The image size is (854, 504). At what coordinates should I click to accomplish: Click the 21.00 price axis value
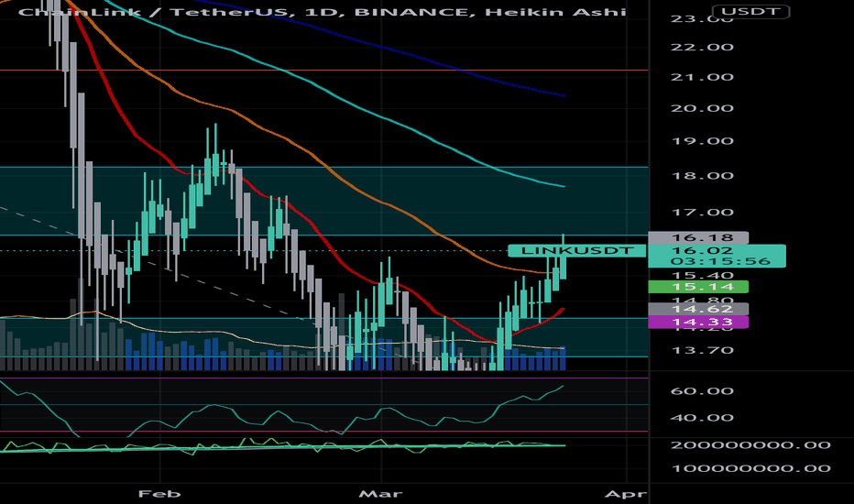[x=702, y=77]
